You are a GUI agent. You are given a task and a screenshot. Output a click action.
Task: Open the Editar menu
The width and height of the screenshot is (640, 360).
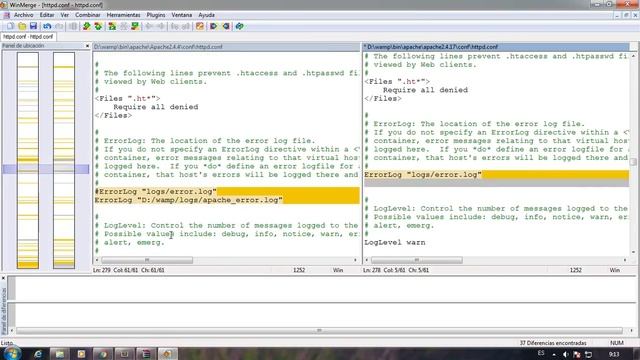click(47, 15)
